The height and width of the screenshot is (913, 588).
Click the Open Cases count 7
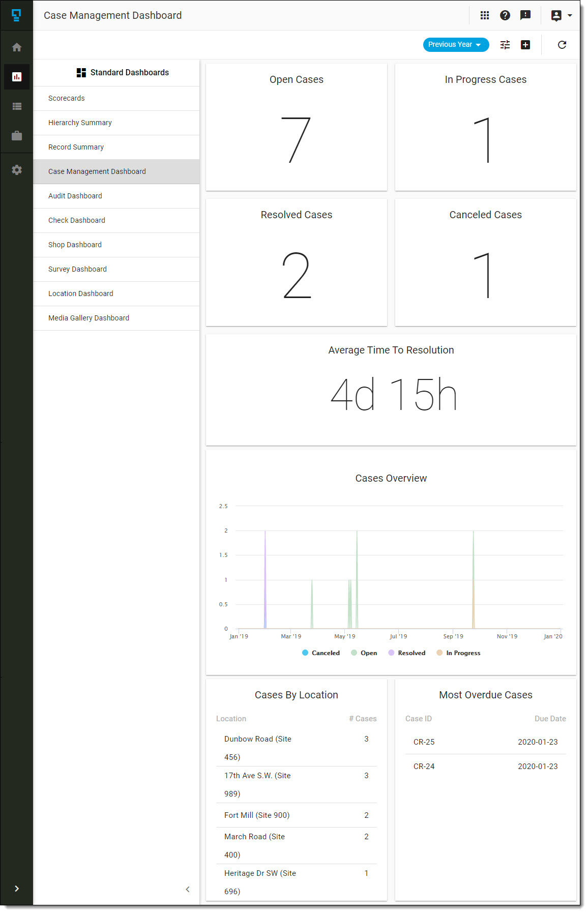(x=296, y=140)
